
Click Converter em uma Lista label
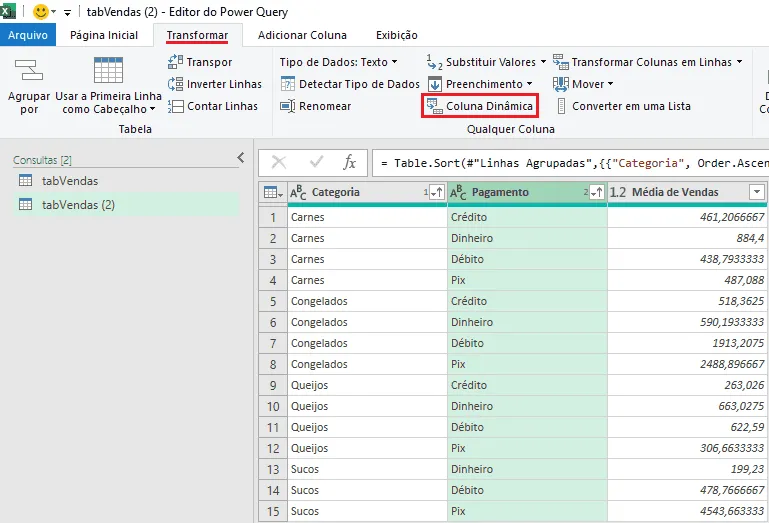click(631, 106)
